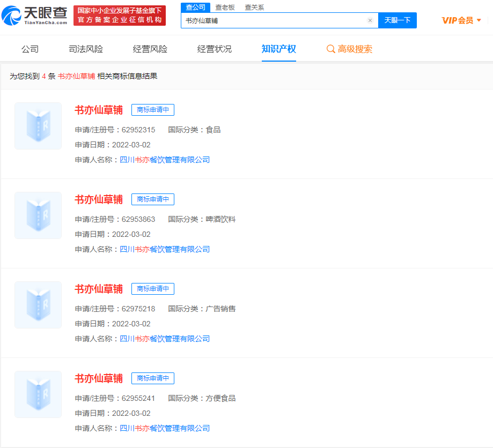Open 高级搜索 advanced search
The height and width of the screenshot is (448, 493).
[349, 49]
